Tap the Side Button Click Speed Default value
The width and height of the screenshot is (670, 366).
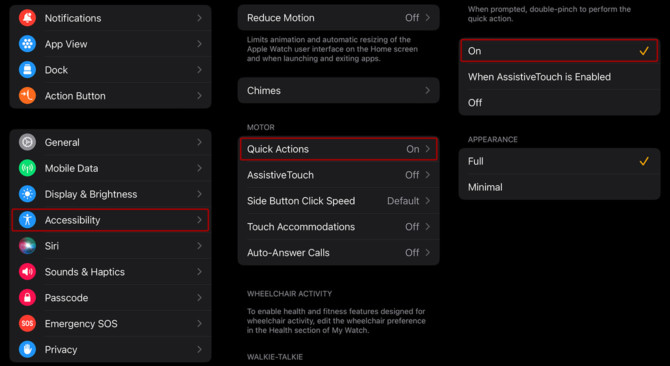pos(403,201)
